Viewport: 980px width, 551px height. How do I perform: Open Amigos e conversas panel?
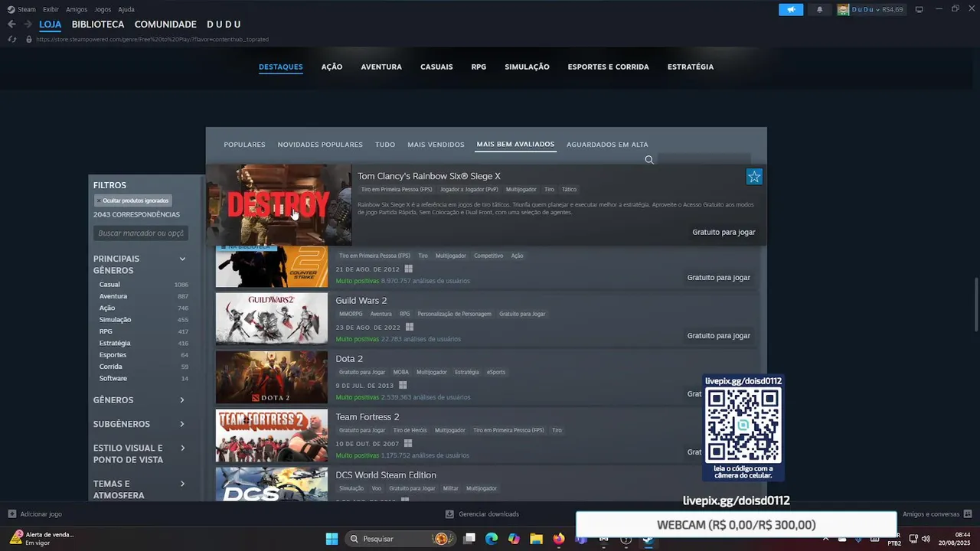click(937, 514)
